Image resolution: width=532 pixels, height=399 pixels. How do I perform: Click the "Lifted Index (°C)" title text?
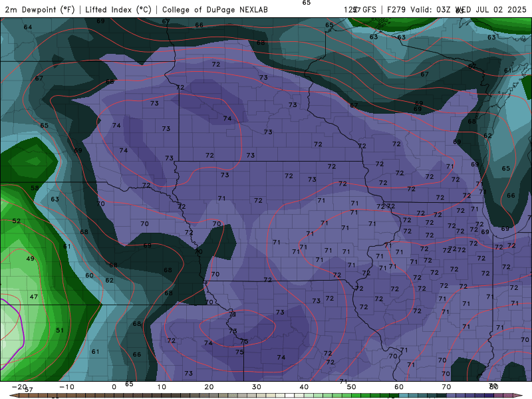pos(118,10)
